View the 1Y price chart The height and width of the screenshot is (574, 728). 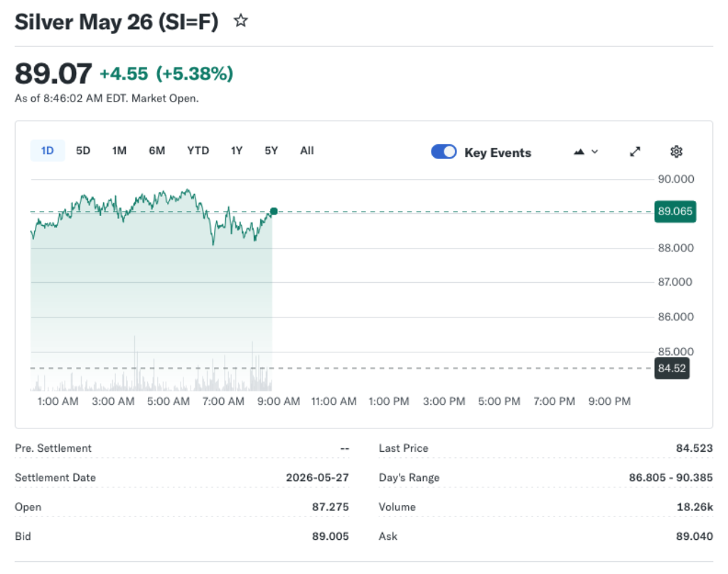(x=236, y=151)
